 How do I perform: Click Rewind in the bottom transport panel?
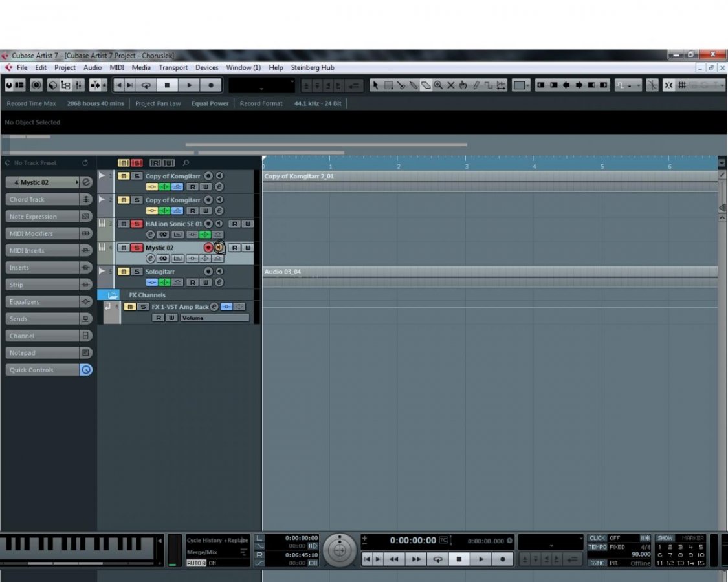[393, 559]
